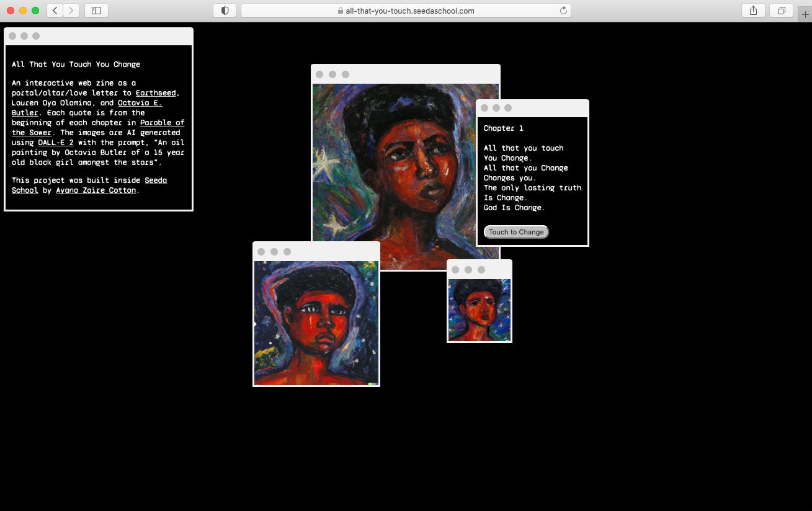
Task: Open the Earthseed link
Action: (156, 93)
